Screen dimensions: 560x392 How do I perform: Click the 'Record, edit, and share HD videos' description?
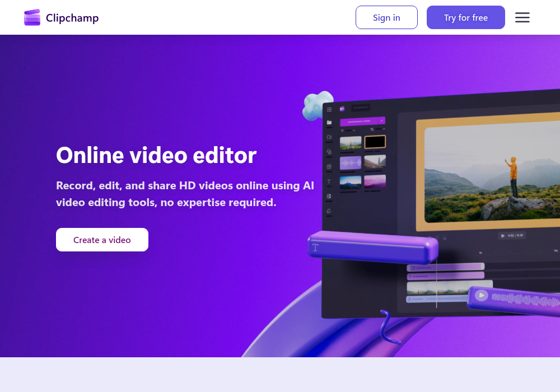click(x=185, y=194)
